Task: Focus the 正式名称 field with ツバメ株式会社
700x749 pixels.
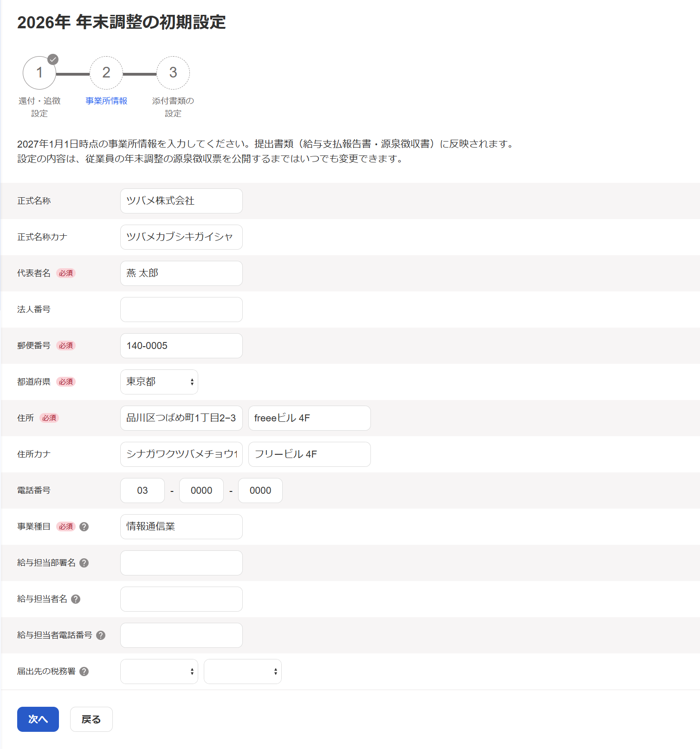Action: click(181, 201)
